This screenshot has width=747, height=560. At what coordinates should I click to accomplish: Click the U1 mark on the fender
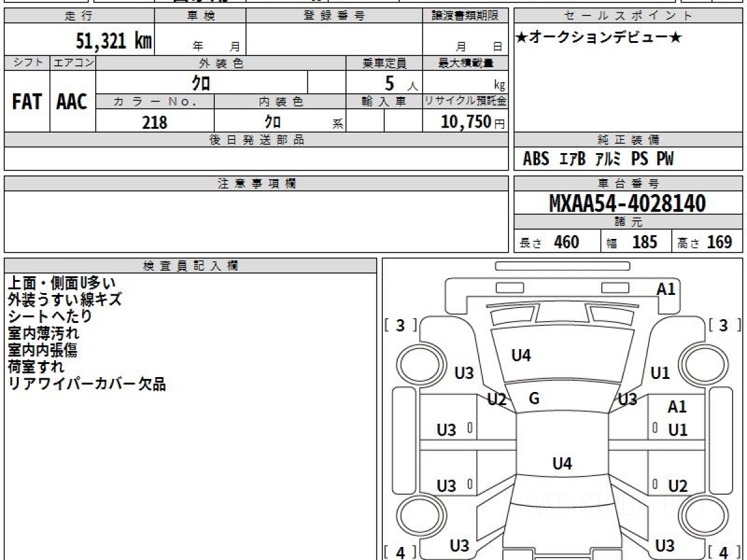click(660, 373)
